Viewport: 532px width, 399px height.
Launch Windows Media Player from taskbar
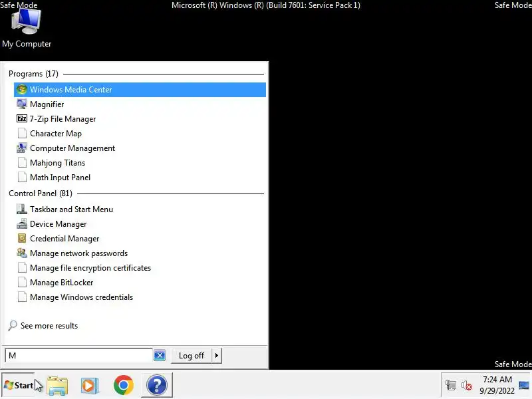[x=90, y=385]
